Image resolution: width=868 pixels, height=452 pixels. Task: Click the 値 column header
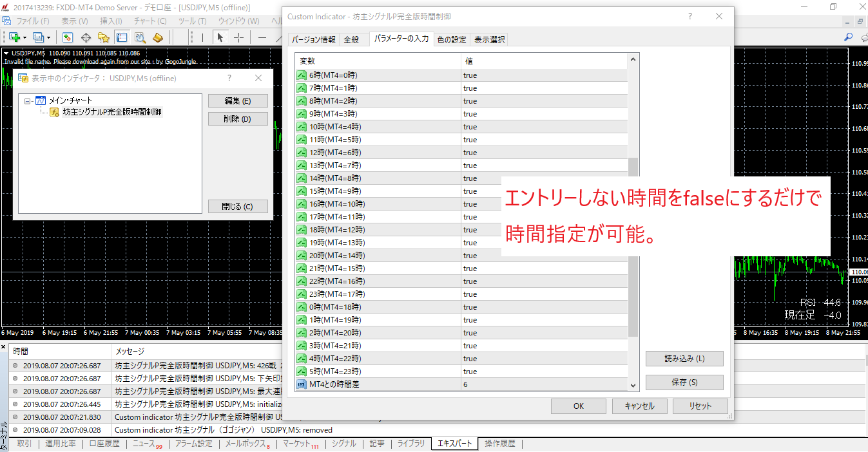pos(544,61)
